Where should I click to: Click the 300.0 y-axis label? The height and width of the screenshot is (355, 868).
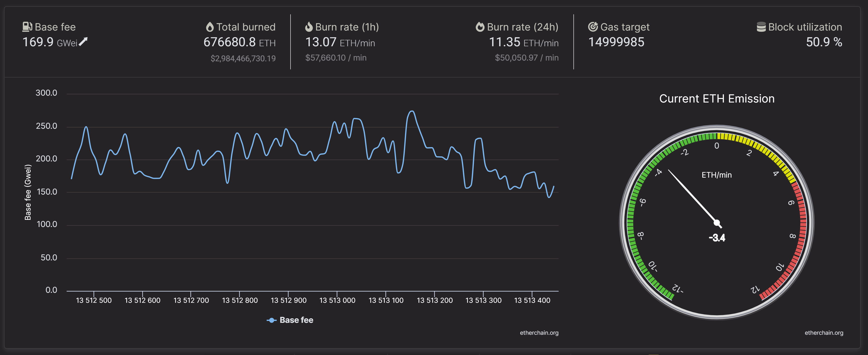(x=46, y=93)
